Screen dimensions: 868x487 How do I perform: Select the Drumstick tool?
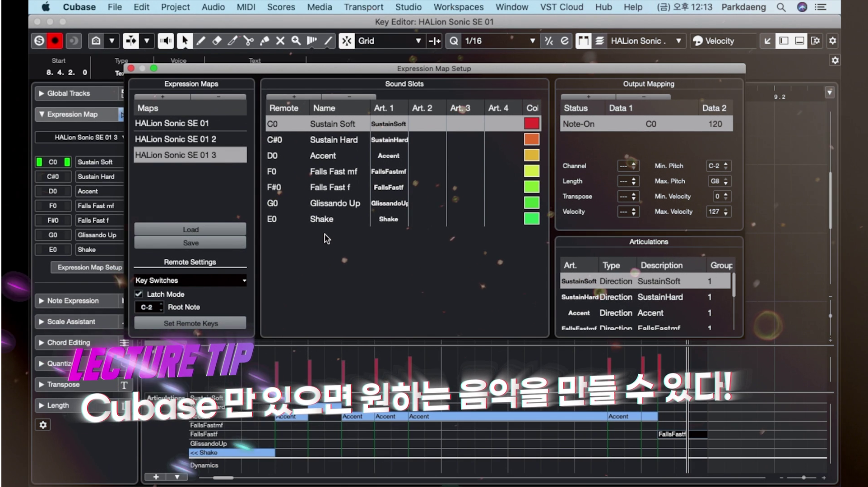pos(312,41)
